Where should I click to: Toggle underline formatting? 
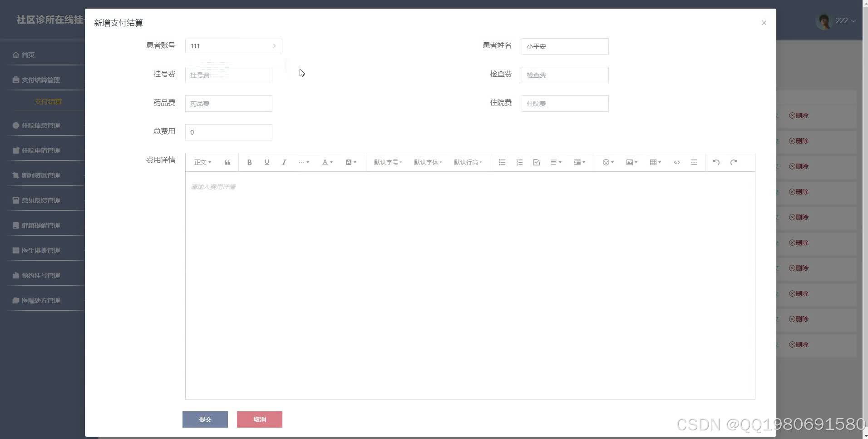[x=266, y=162]
